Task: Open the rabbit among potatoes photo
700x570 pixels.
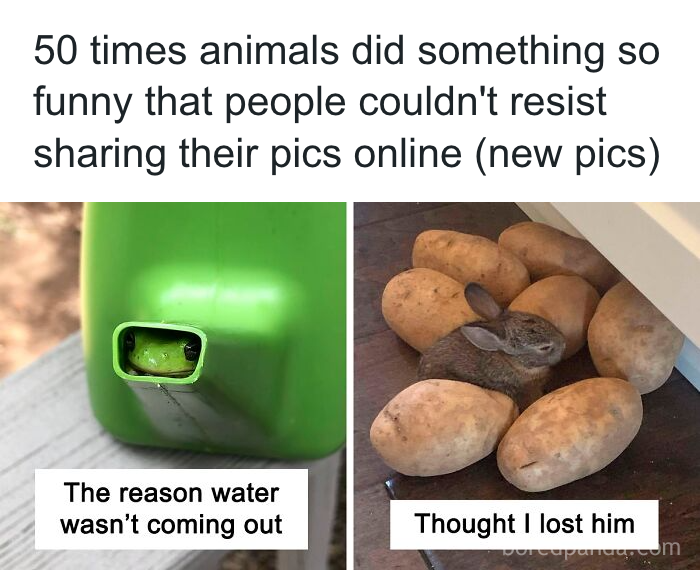Action: tap(527, 386)
